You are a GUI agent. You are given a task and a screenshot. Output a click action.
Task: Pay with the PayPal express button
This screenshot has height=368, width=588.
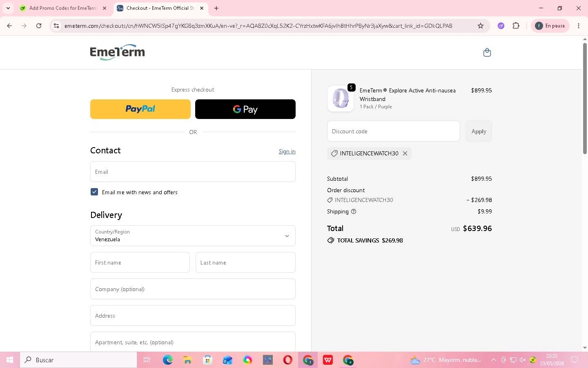point(140,109)
